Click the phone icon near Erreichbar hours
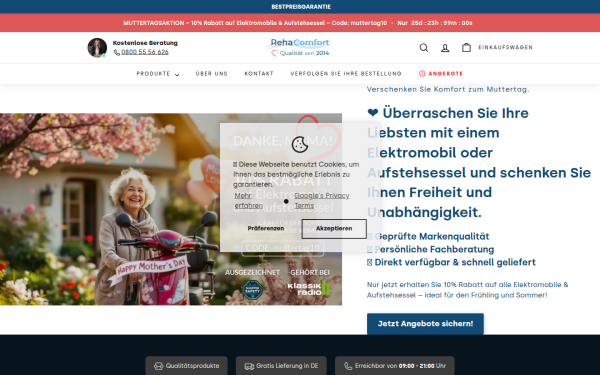Screen dimensions: 600x375 click(348, 366)
